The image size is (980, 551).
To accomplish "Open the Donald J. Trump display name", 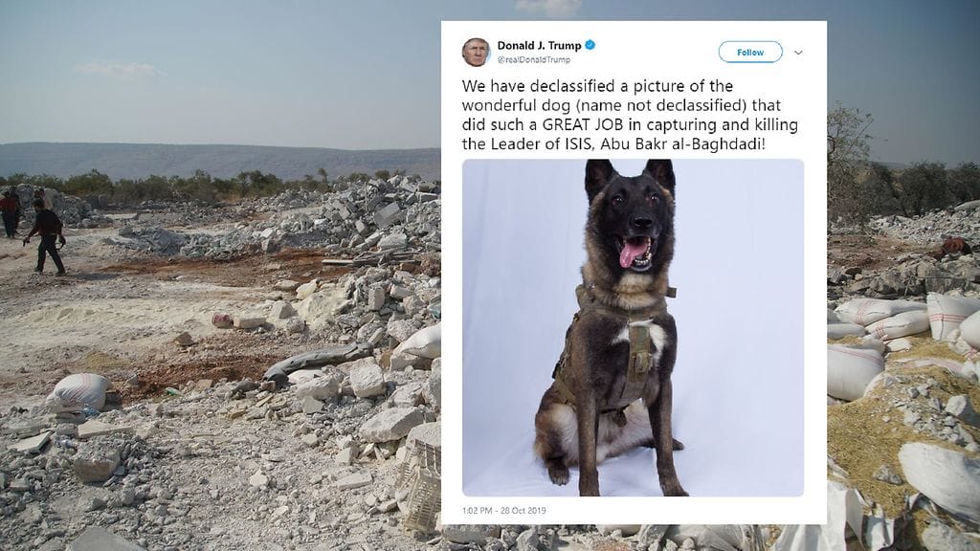I will click(540, 46).
